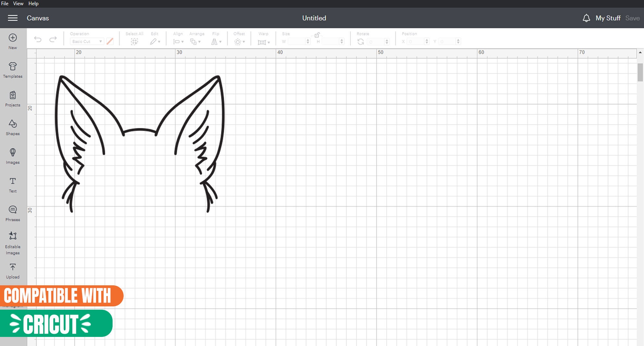
Task: Click the notifications bell icon
Action: pyautogui.click(x=586, y=18)
